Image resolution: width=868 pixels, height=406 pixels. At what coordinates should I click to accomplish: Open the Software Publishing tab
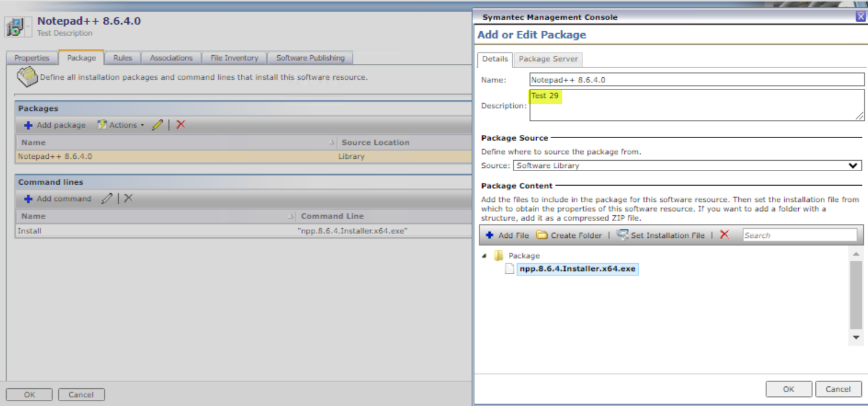click(x=310, y=58)
